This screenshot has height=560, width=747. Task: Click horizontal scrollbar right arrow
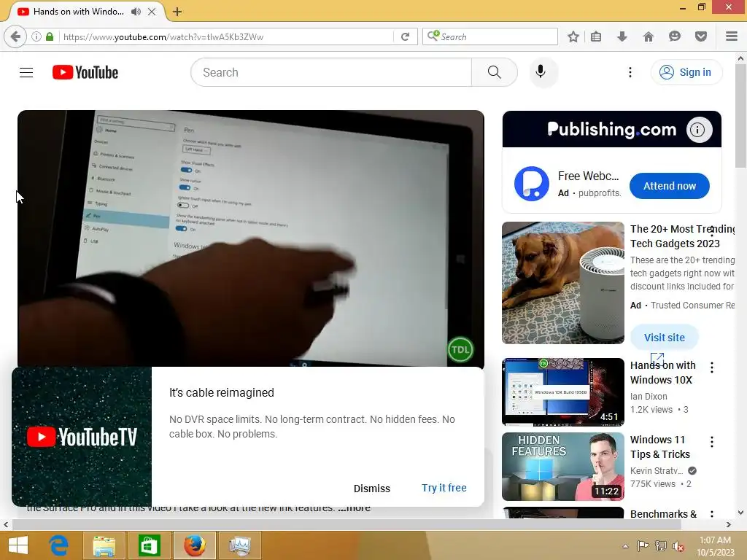tap(729, 524)
